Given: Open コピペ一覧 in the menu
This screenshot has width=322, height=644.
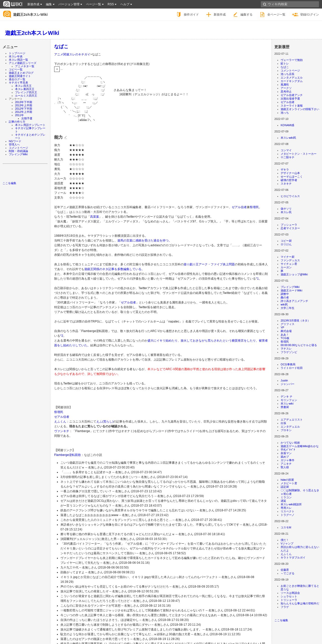Looking at the screenshot, I should pyautogui.click(x=16, y=70).
